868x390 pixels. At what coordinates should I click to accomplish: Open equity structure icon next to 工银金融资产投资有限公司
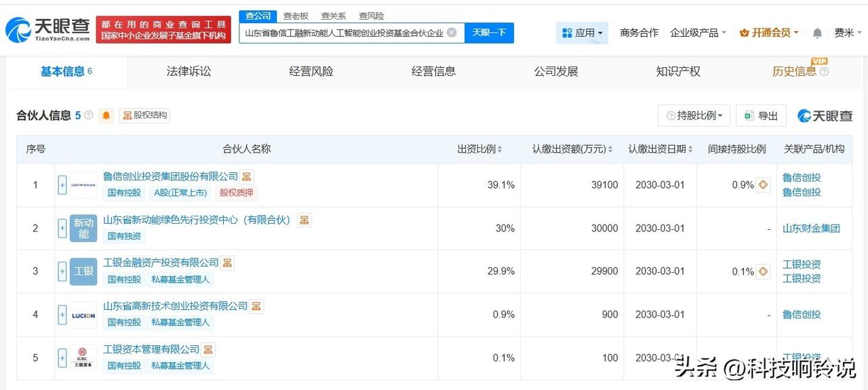click(227, 263)
